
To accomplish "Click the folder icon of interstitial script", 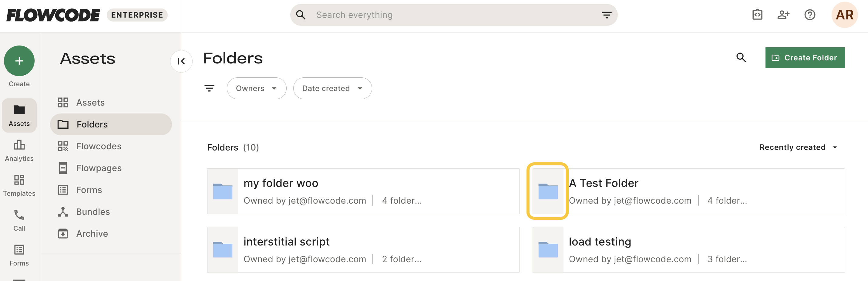I will [223, 250].
